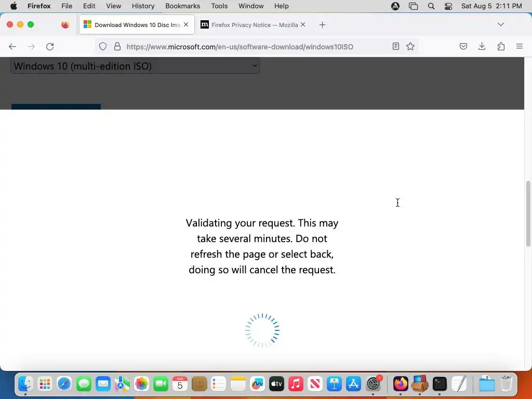Open System Settings from the Dock
532x399 pixels.
tap(373, 384)
